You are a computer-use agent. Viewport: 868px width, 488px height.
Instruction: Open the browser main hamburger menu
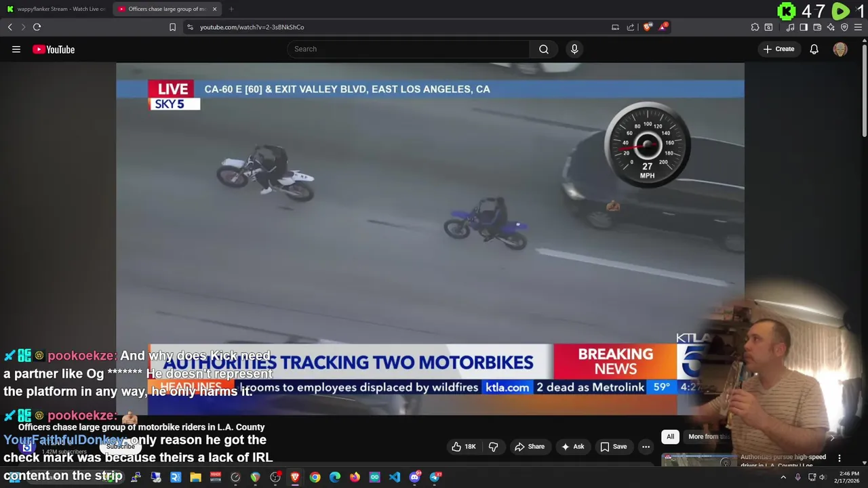pyautogui.click(x=859, y=27)
